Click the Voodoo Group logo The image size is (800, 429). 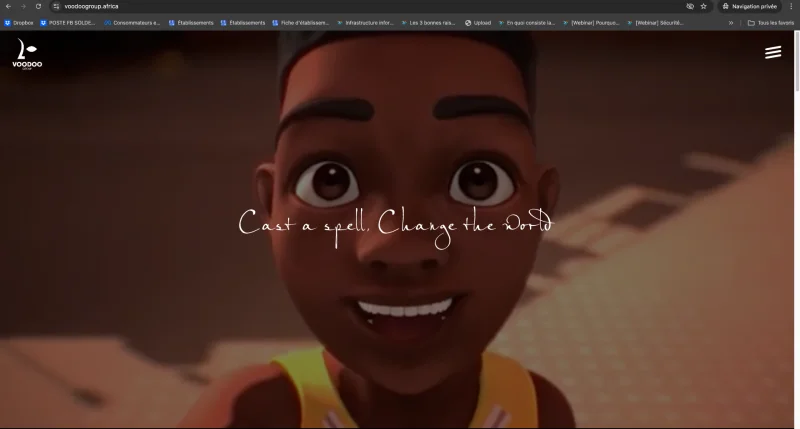pos(28,55)
